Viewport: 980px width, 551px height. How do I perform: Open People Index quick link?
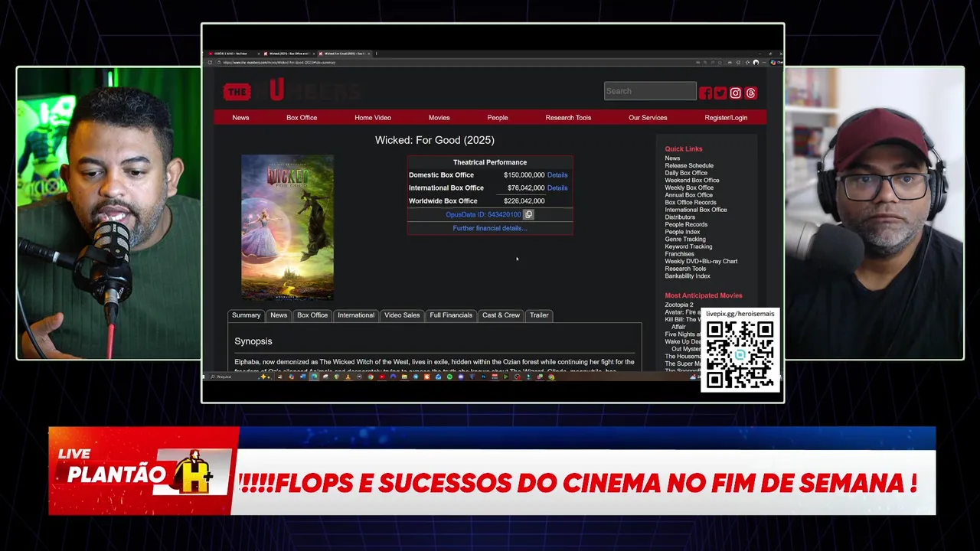tap(682, 232)
